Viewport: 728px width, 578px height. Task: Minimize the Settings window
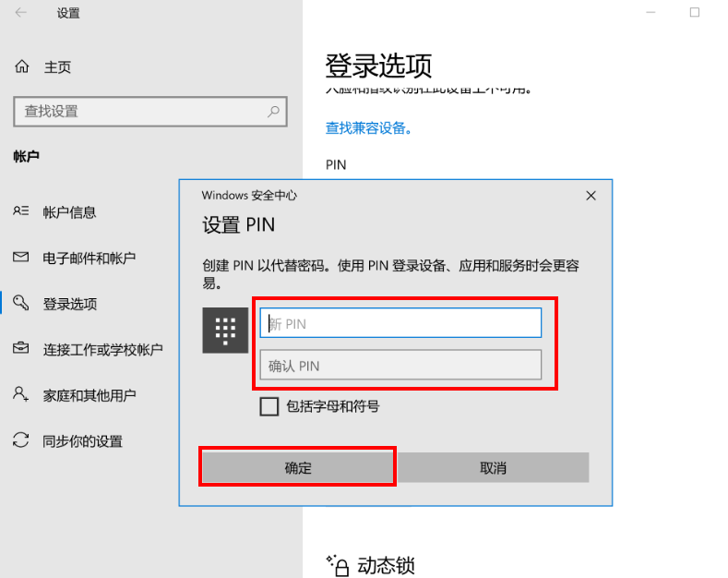click(653, 13)
